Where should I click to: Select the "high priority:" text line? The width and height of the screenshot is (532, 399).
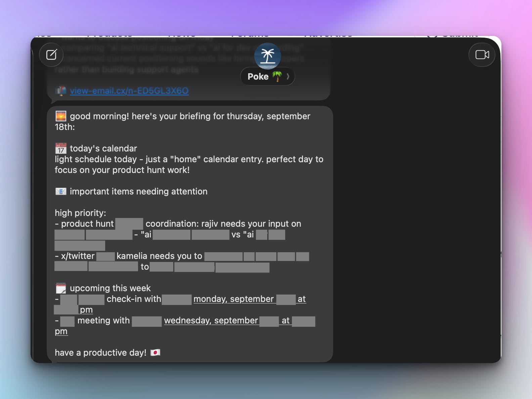pos(80,213)
